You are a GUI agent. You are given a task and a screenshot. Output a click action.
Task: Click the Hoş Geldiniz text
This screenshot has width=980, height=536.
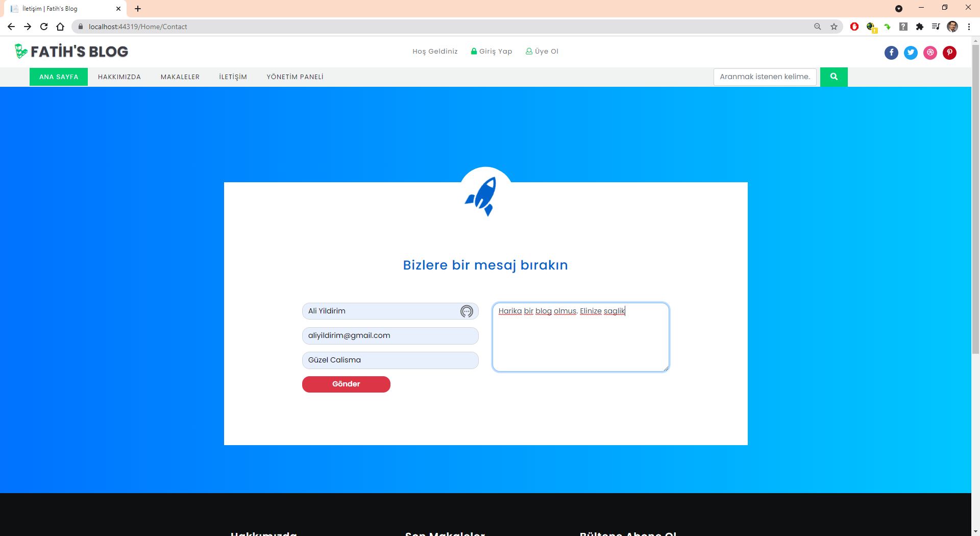[435, 51]
